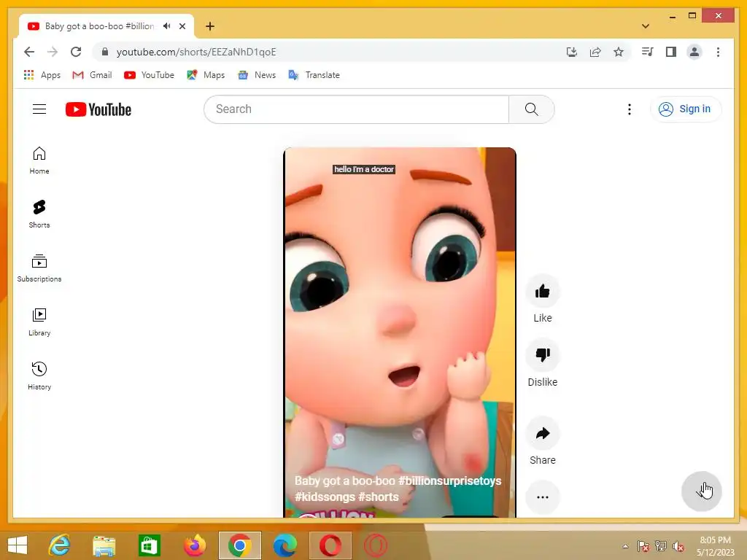Image resolution: width=747 pixels, height=560 pixels.
Task: Open Home in the sidebar
Action: pos(39,160)
